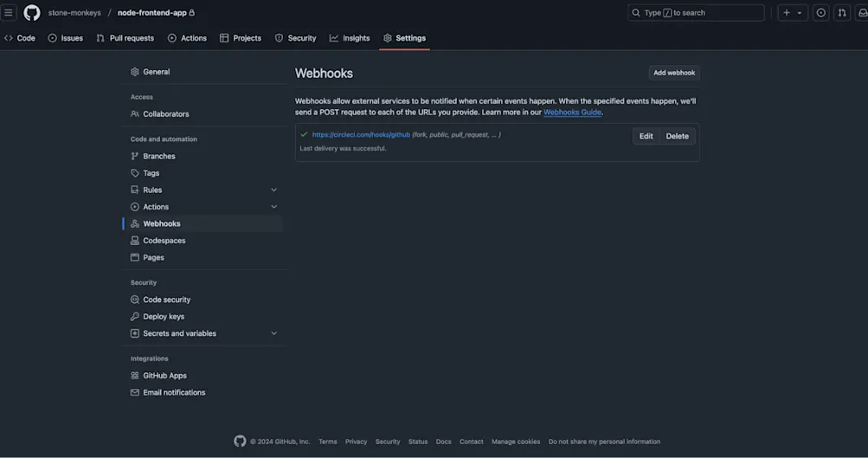
Task: Click the plus 'create new' icon
Action: coord(786,13)
